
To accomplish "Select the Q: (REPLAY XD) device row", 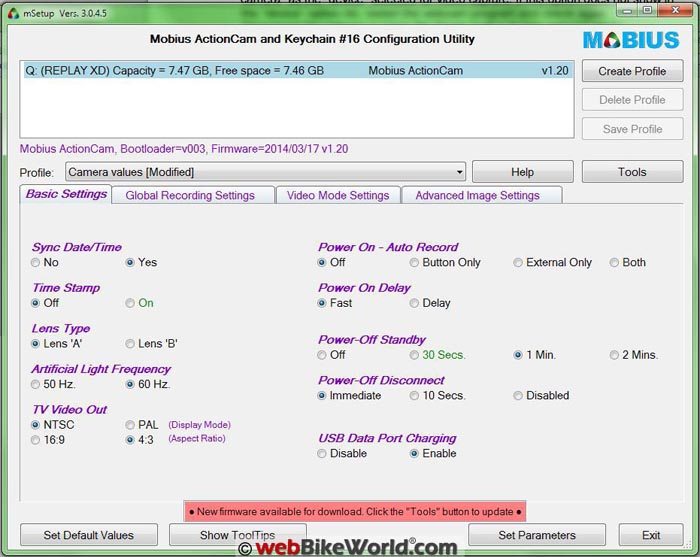I will click(x=297, y=71).
